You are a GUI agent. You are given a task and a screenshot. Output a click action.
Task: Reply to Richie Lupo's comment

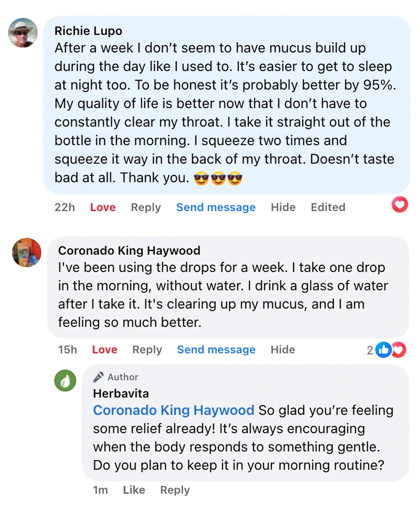tap(146, 207)
